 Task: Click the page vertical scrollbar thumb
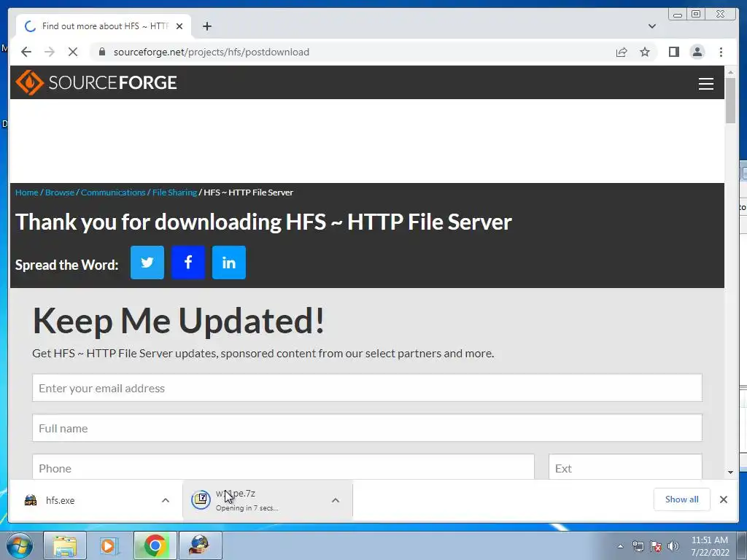point(730,100)
